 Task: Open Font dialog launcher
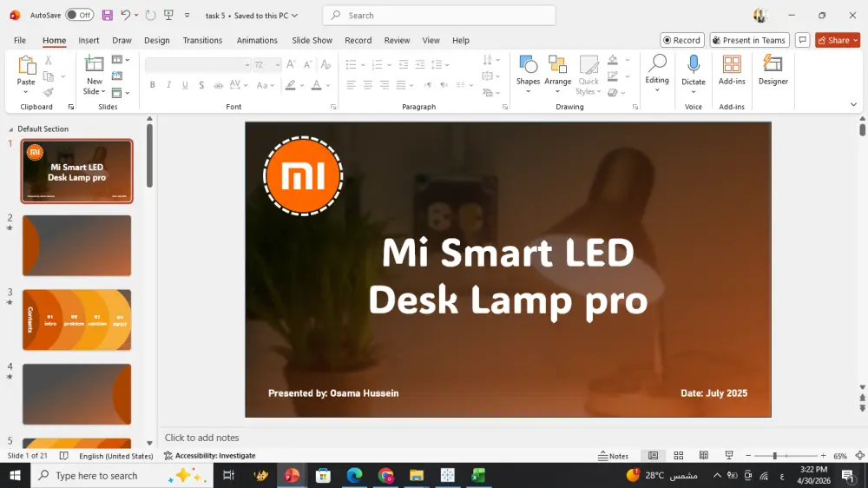tap(333, 107)
